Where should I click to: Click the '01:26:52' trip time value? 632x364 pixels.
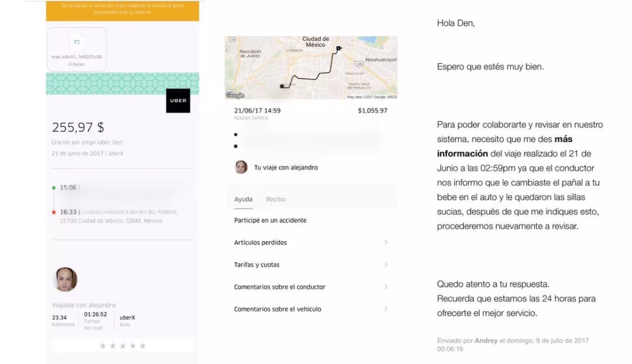coord(95,321)
